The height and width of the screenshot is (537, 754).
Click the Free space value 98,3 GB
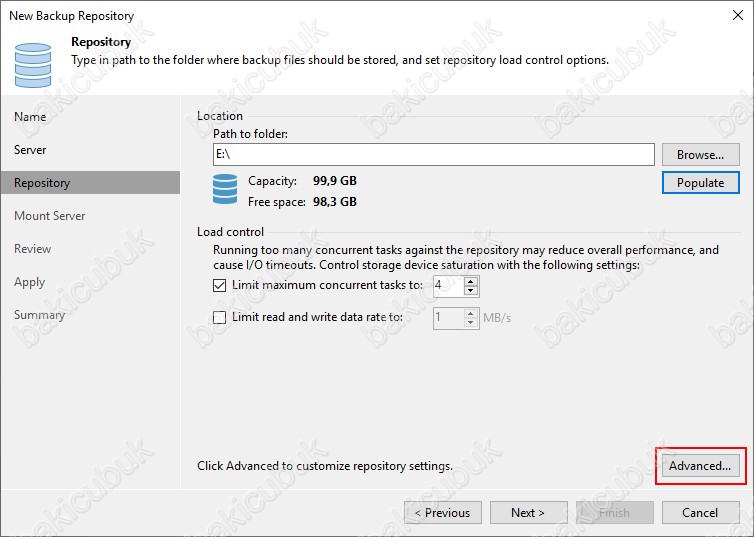335,201
